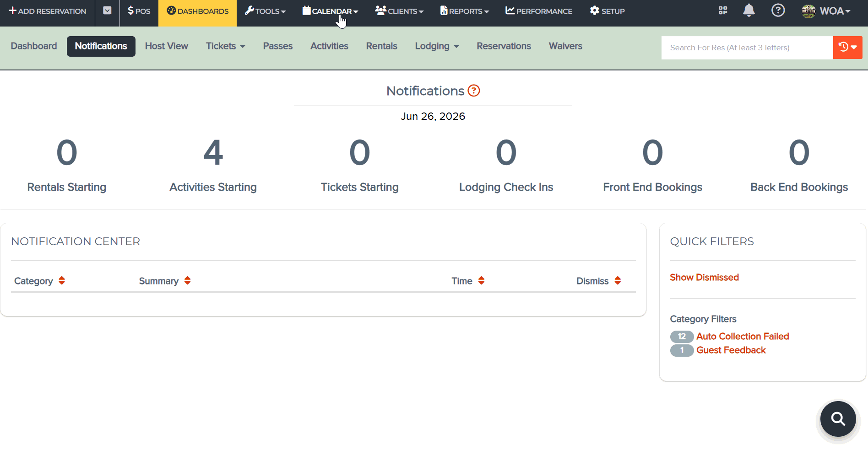Open the checkbox dropdown icon beside Add Reservation

(107, 11)
